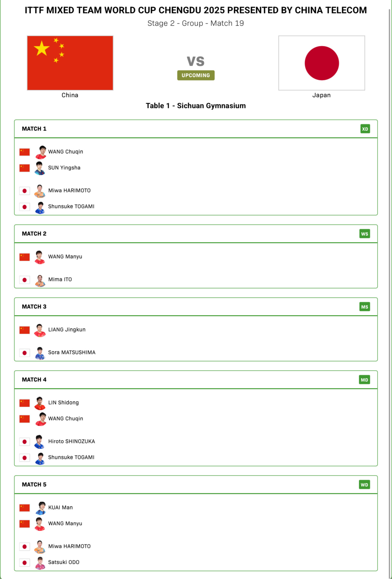Click the Stage 2 - Group - Match 19 subtitle
392x579 pixels.
pyautogui.click(x=196, y=23)
